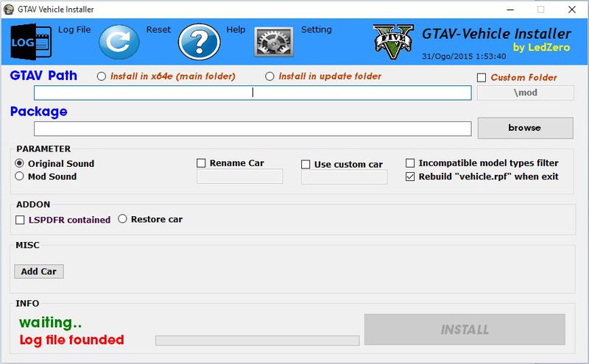Enable 'Incompatible model types filter' checkbox
This screenshot has width=589, height=364.
point(410,163)
